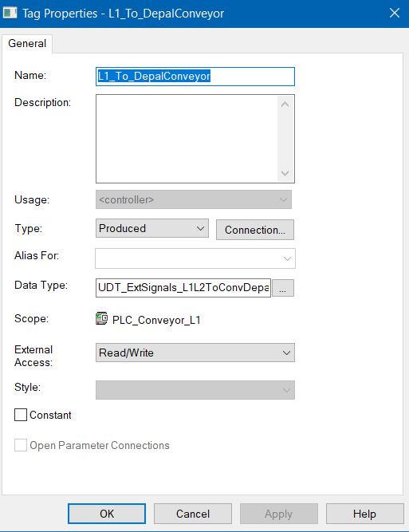
Task: Select the General tab
Action: point(27,43)
